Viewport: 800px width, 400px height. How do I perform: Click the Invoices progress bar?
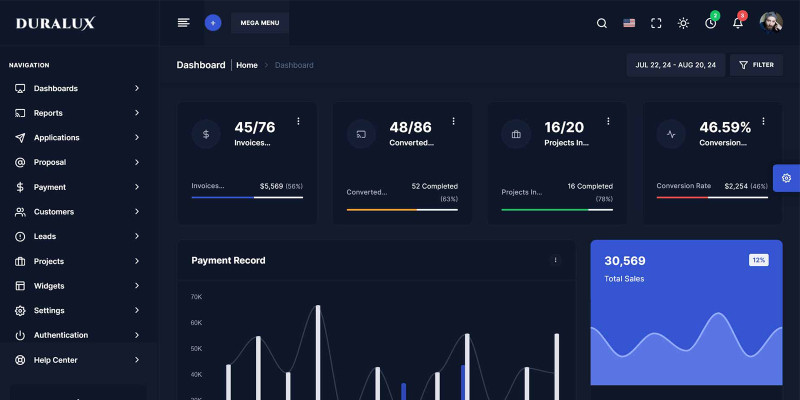(247, 197)
